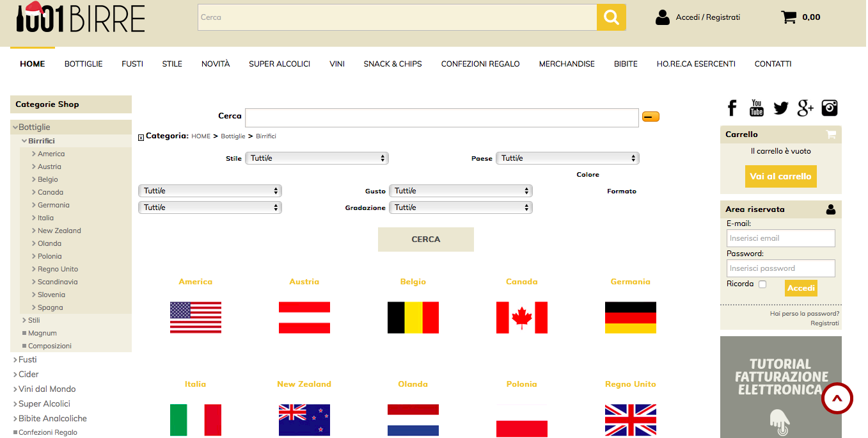Open the fatturazione elettronica tutorial banner
Screen dimensions: 868x438
click(x=781, y=387)
